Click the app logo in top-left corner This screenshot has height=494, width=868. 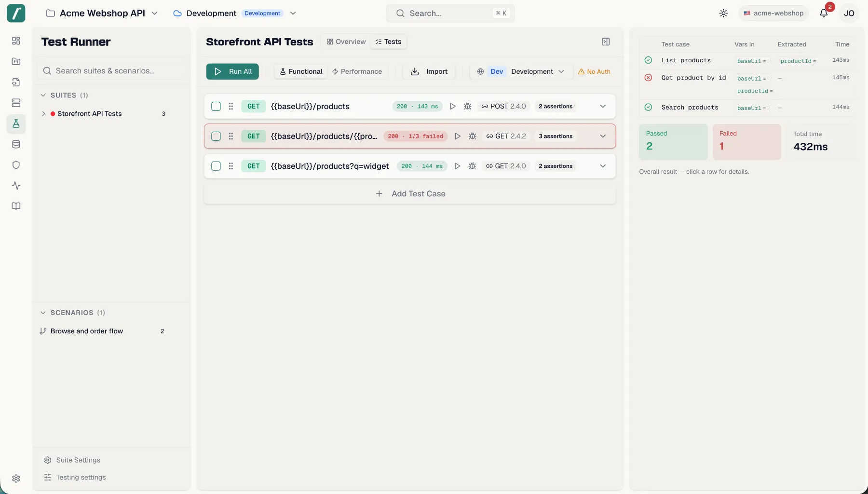[x=16, y=13]
